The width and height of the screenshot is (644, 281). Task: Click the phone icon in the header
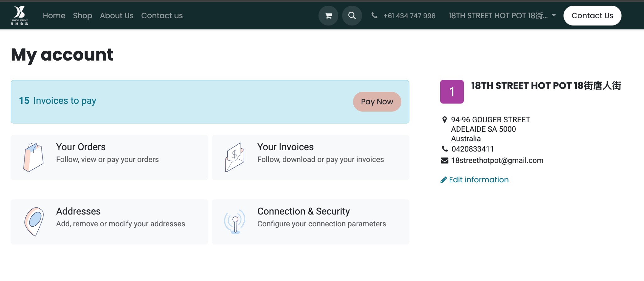374,15
